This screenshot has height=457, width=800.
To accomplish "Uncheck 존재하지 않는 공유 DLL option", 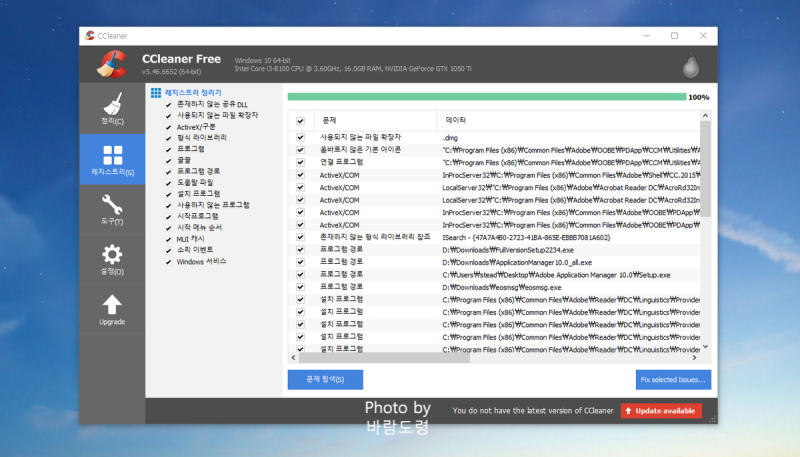I will [x=168, y=105].
